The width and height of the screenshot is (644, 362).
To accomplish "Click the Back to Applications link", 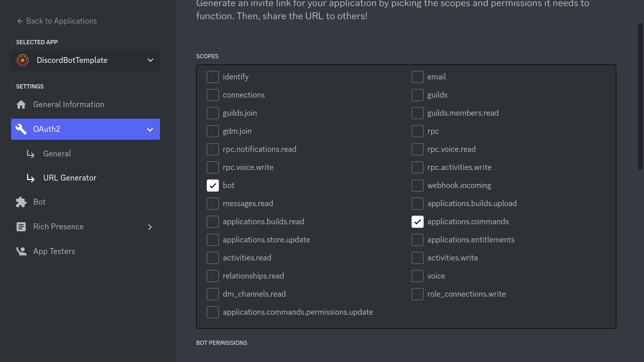I will pos(61,21).
